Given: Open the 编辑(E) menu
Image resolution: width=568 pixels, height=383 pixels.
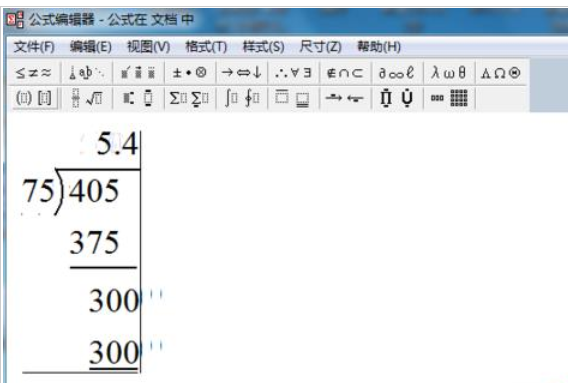Looking at the screenshot, I should tap(91, 47).
